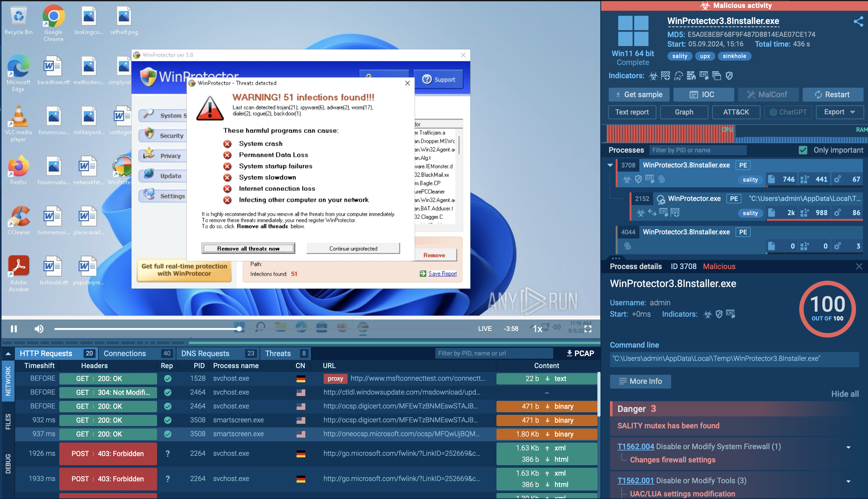This screenshot has height=499, width=868.
Task: Click the Restart analysis button
Action: [x=832, y=95]
